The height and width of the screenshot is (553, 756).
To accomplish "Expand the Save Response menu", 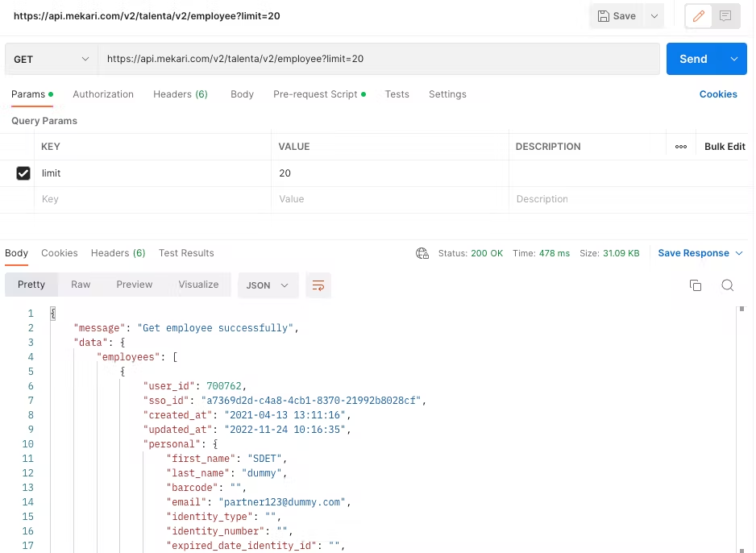I will click(x=700, y=253).
